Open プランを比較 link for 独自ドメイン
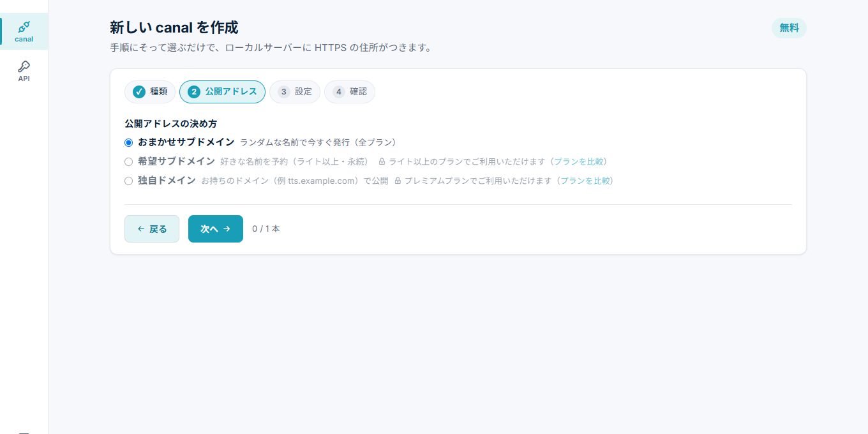 coord(585,181)
